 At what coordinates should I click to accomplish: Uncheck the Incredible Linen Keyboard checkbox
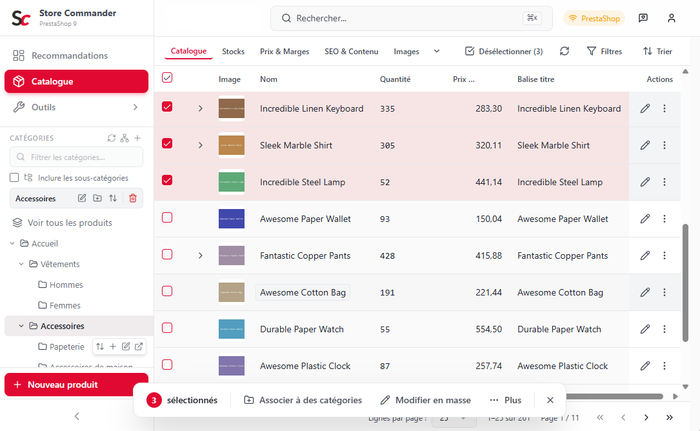coord(167,107)
